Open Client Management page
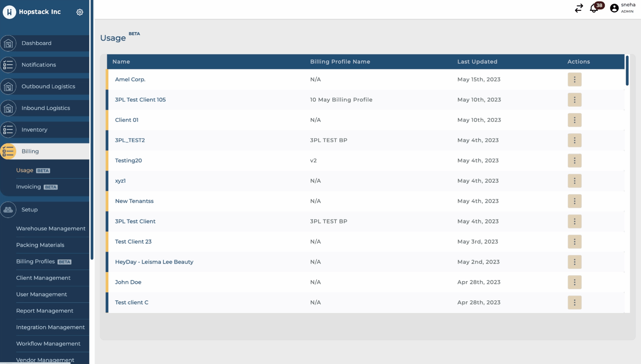 (43, 278)
